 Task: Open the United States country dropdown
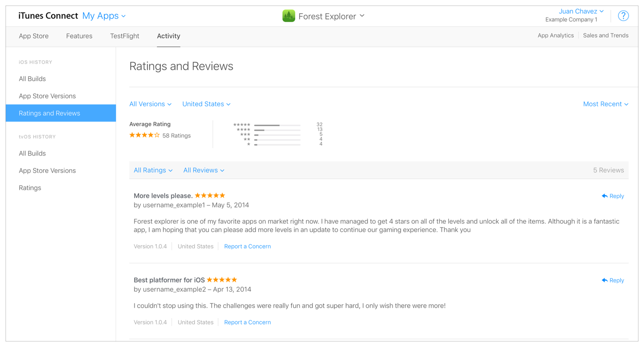pos(206,104)
